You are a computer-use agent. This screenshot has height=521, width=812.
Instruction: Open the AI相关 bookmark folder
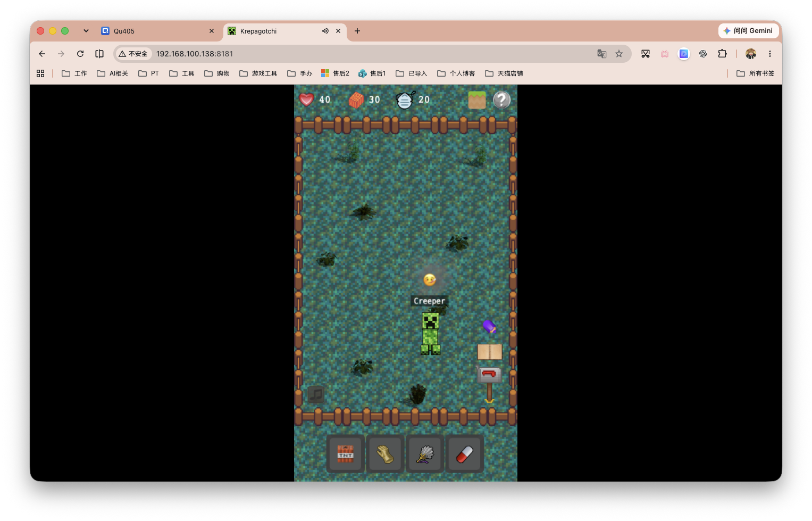coord(112,73)
